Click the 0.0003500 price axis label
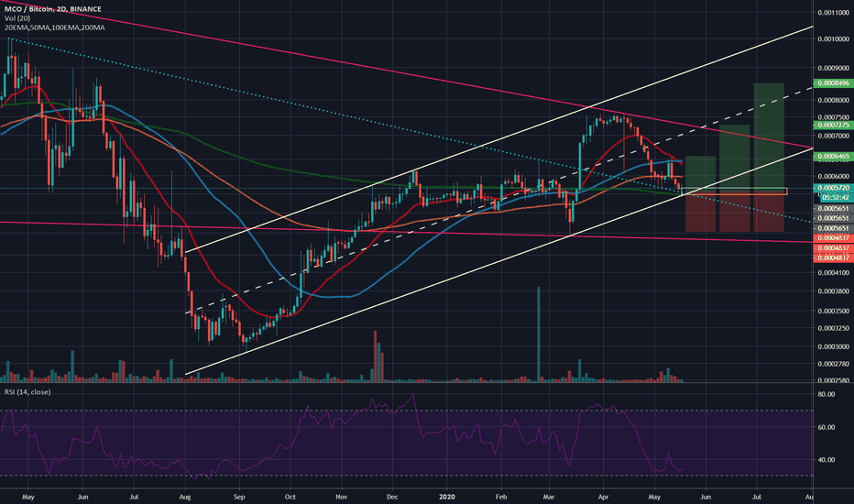Viewport: 854px width, 504px height. (x=833, y=312)
